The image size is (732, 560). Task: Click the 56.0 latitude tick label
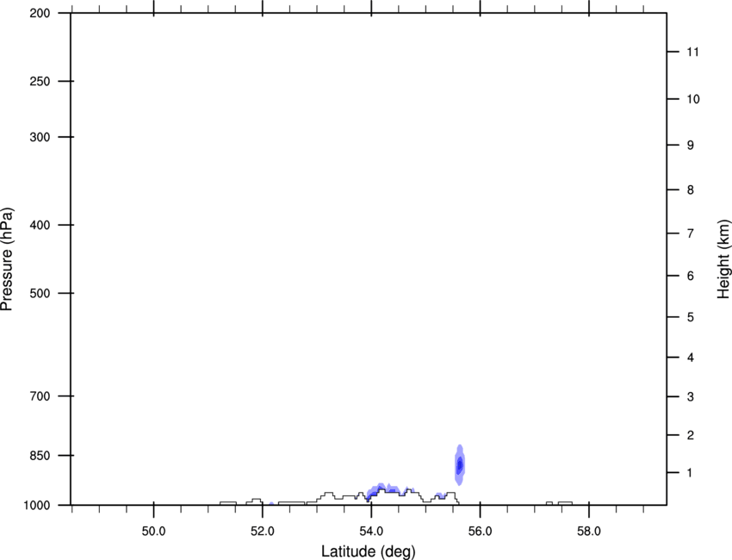point(480,532)
